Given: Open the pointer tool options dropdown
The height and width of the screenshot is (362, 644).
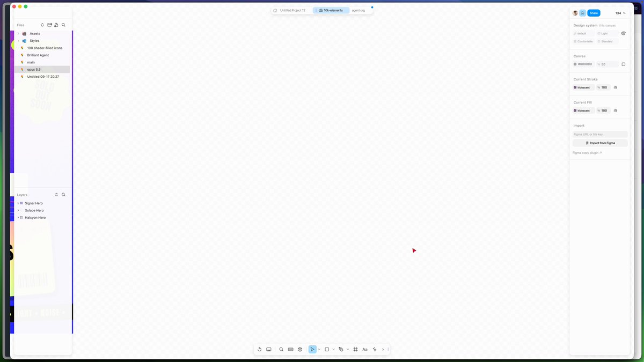Looking at the screenshot, I should 319,349.
